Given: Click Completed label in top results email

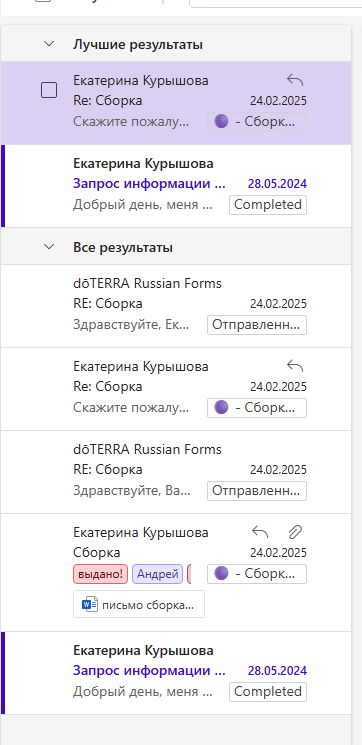Looking at the screenshot, I should 268,205.
